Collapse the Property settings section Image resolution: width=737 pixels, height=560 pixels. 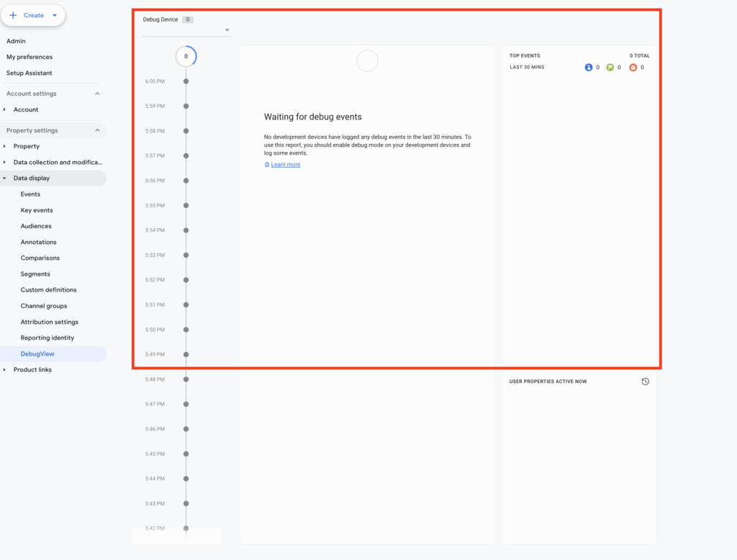click(x=97, y=130)
